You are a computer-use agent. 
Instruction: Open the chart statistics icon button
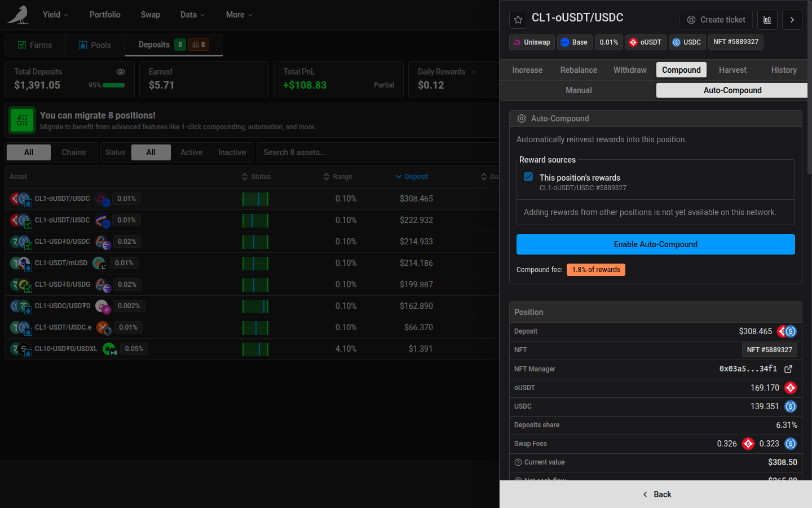tap(767, 20)
